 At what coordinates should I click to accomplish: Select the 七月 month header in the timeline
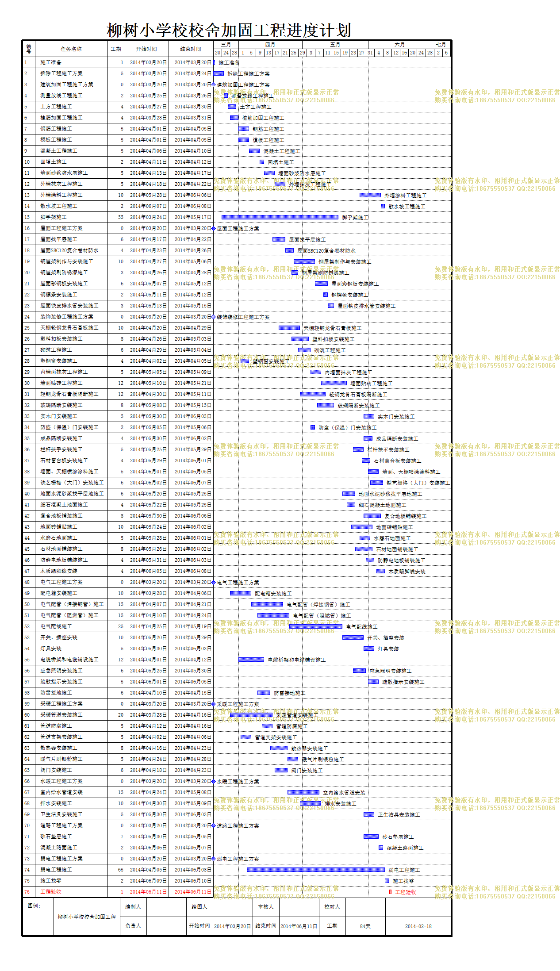tap(441, 45)
